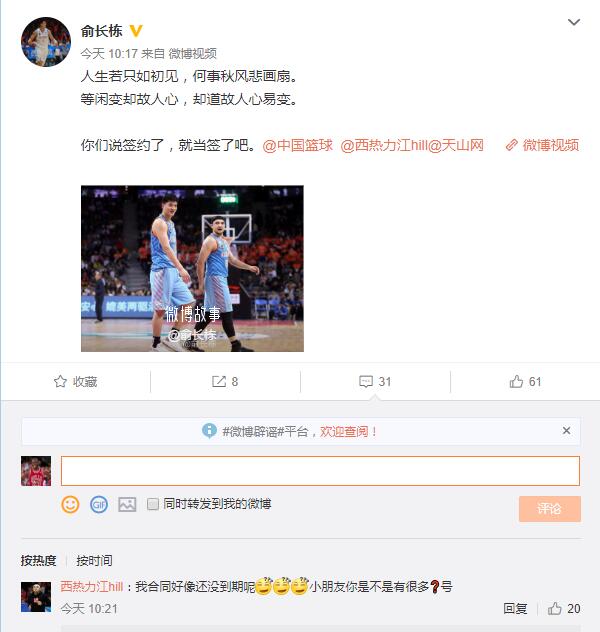
Task: Open the emoji picker smiley icon
Action: click(70, 504)
